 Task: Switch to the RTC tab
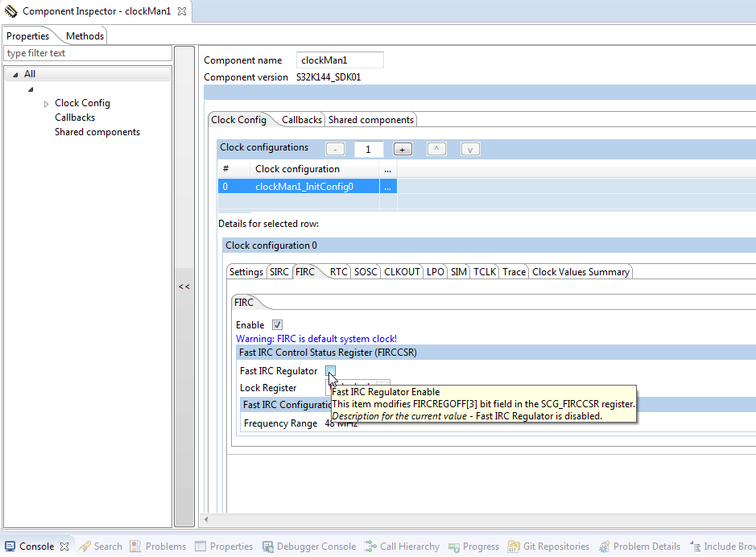click(338, 272)
